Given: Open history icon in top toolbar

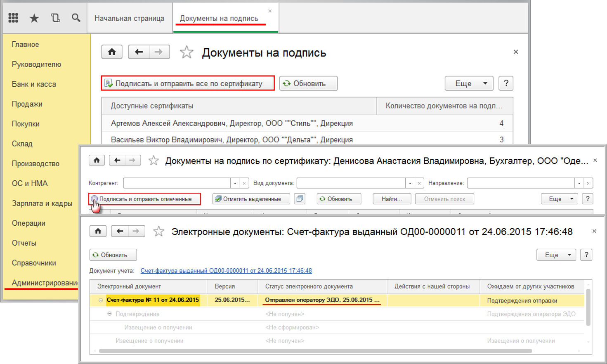Looking at the screenshot, I should (55, 18).
